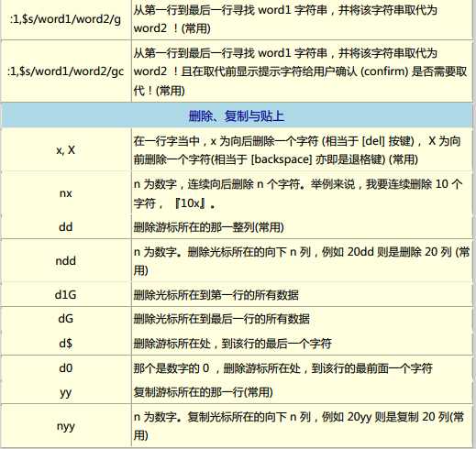Select the 'dG' command cell
476x449 pixels.
(65, 319)
